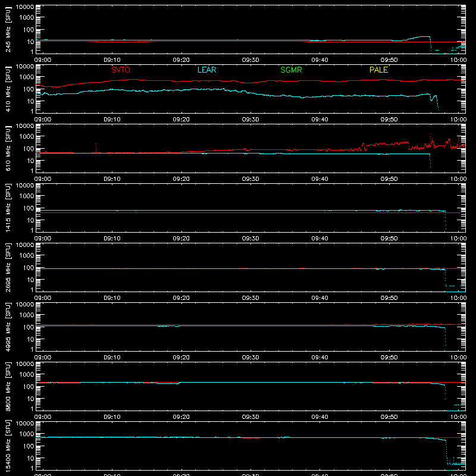Click 09:30 tick under the 1415 MHz plot
This screenshot has width=476, height=476.
[250, 239]
